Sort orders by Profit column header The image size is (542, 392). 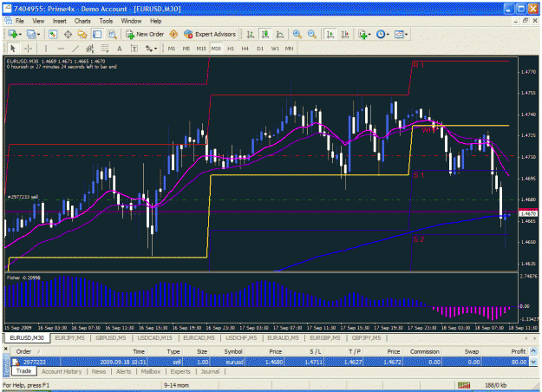click(x=519, y=351)
